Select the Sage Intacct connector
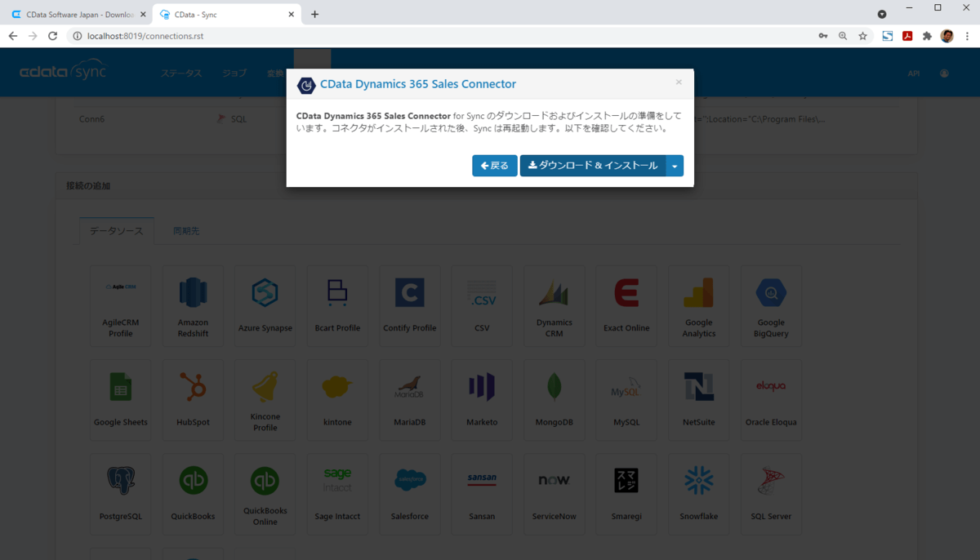The image size is (980, 560). [337, 494]
